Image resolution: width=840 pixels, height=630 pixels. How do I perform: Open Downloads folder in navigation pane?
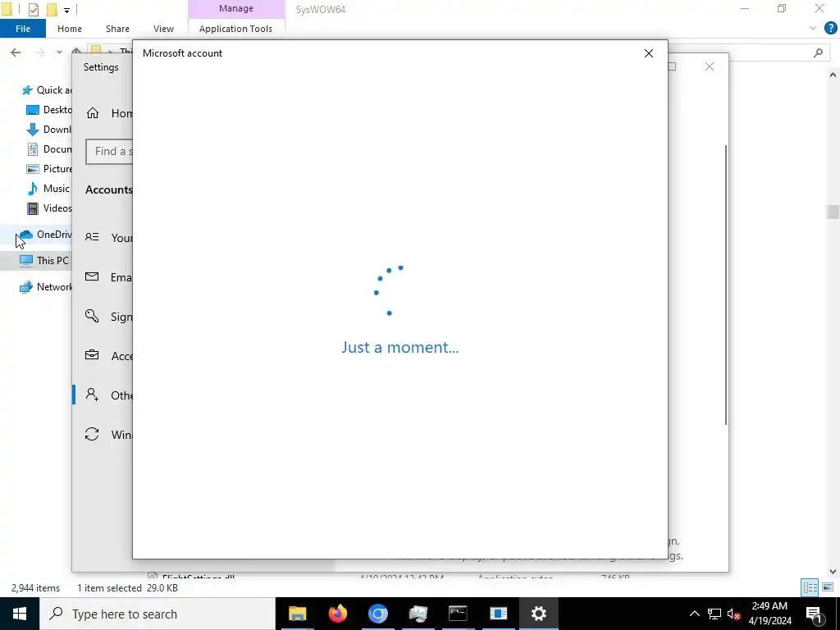click(48, 130)
